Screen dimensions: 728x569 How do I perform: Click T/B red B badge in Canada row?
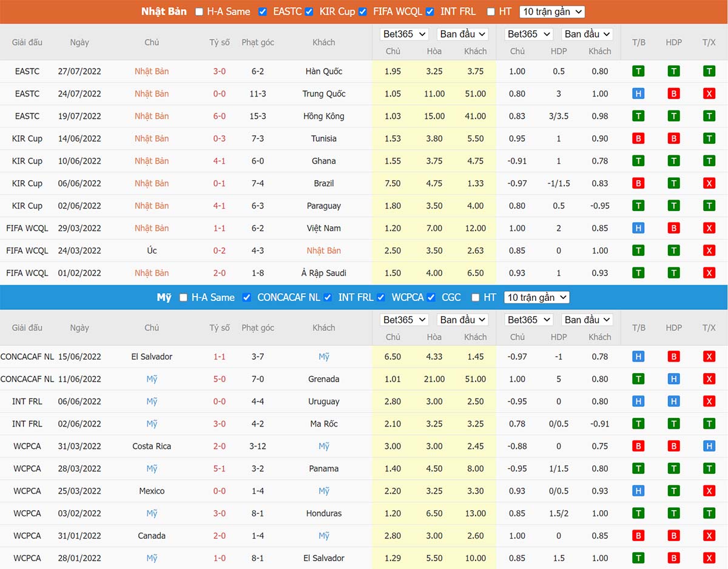pyautogui.click(x=638, y=536)
